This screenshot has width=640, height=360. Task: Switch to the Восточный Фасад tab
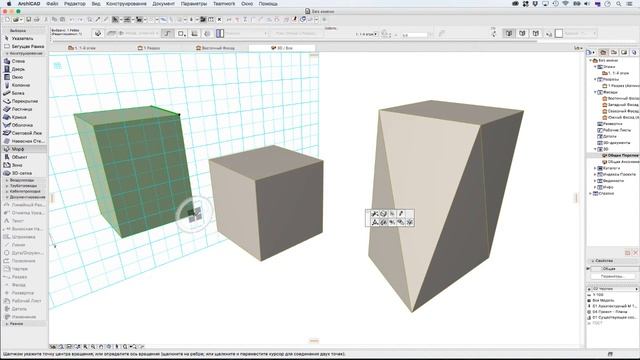click(x=216, y=48)
